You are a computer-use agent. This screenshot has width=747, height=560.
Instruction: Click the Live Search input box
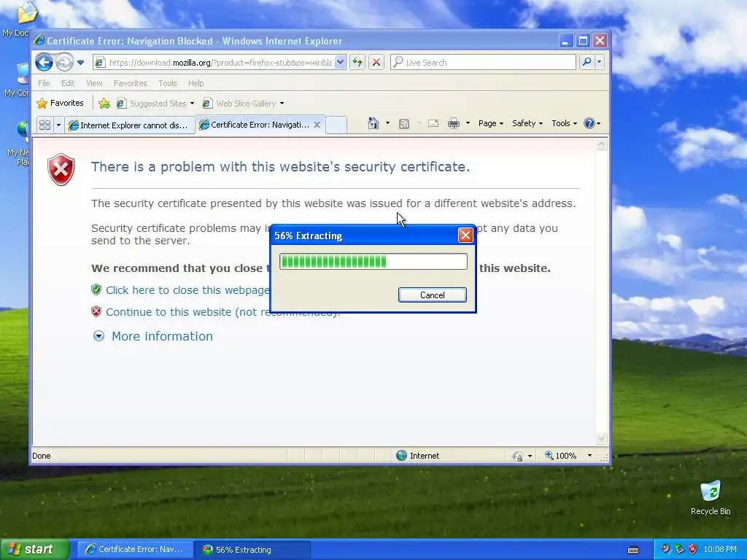point(483,63)
